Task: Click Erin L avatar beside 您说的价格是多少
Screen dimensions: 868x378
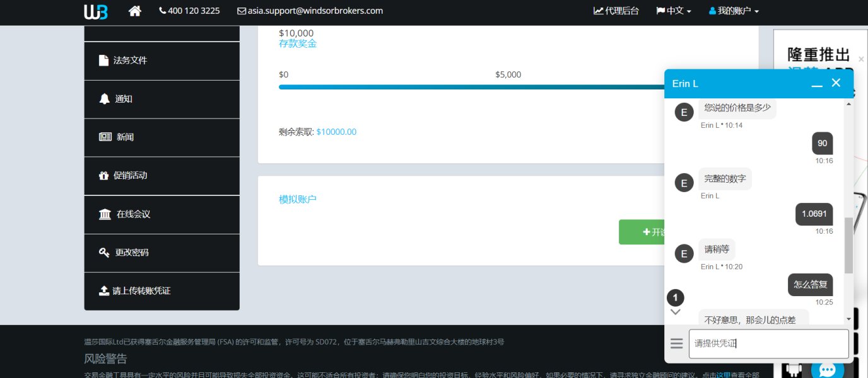Action: [684, 113]
